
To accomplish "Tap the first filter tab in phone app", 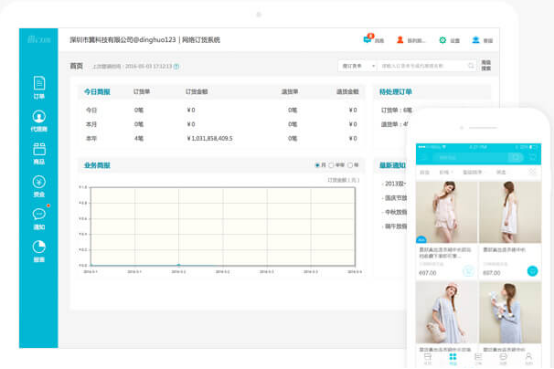I will point(424,172).
